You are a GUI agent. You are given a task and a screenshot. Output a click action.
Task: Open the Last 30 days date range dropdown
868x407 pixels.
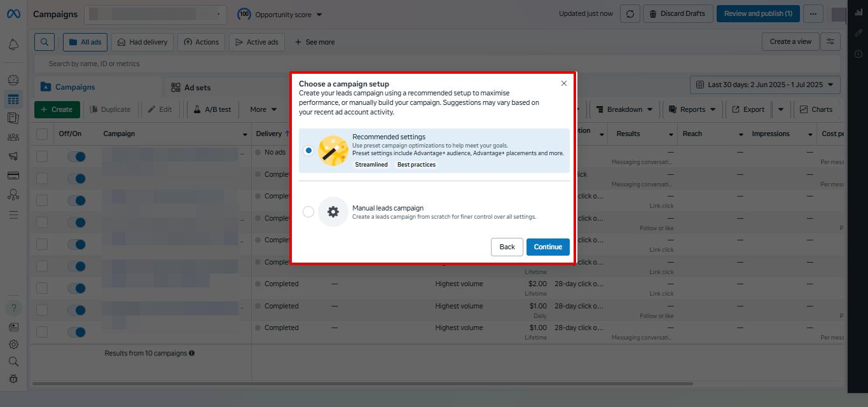click(765, 85)
